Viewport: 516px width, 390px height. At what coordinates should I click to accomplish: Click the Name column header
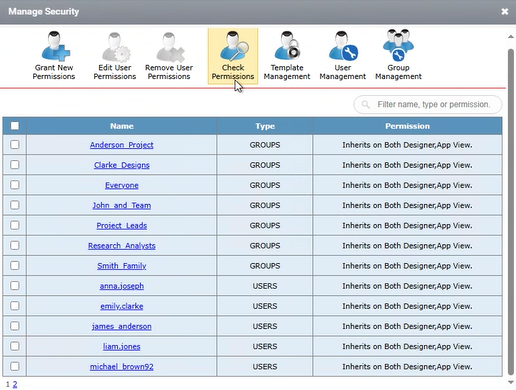pos(122,126)
